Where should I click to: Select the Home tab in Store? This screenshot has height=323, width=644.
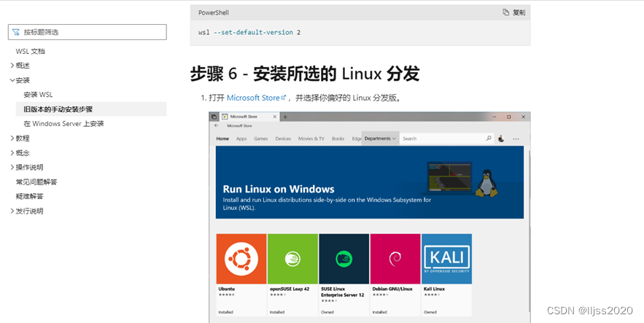pyautogui.click(x=222, y=139)
